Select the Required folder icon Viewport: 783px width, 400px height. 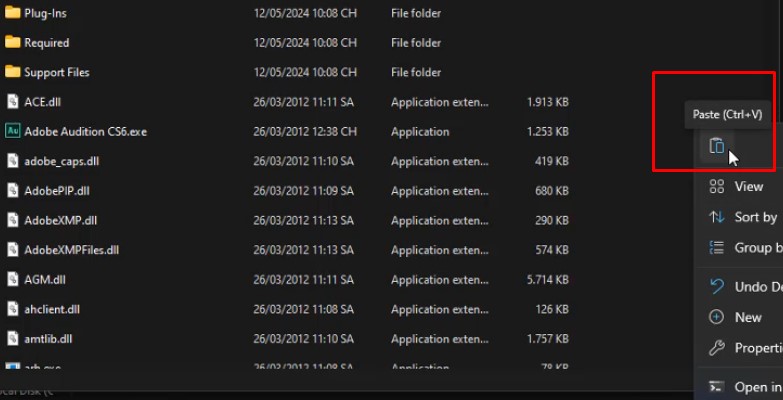(x=13, y=43)
